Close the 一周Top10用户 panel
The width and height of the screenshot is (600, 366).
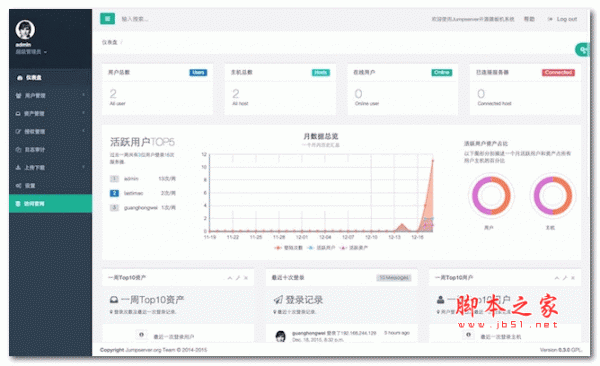click(x=573, y=278)
